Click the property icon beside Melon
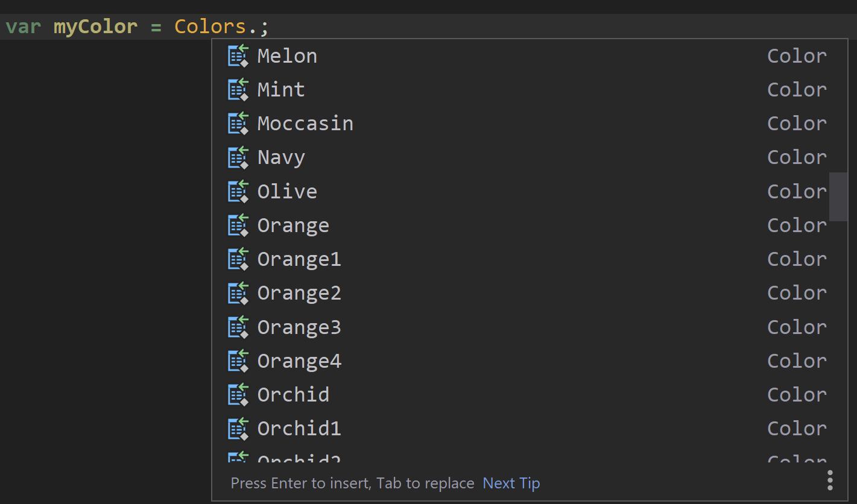857x504 pixels. pyautogui.click(x=238, y=55)
